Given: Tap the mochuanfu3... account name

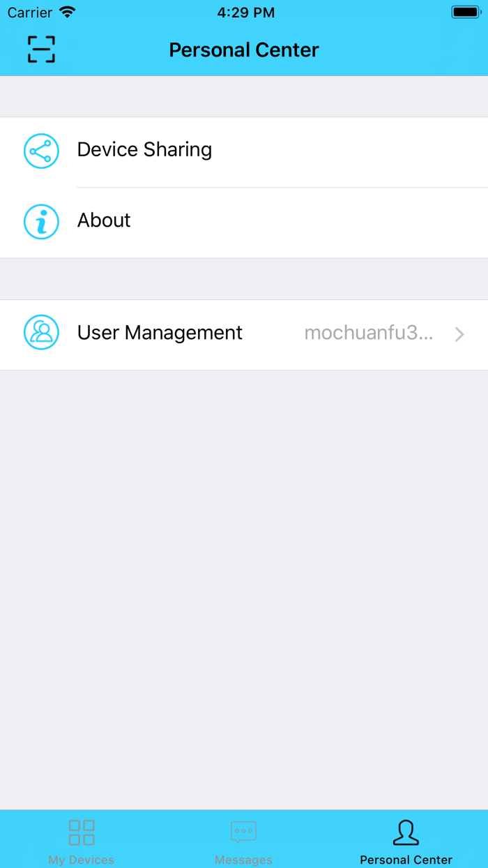Looking at the screenshot, I should tap(369, 333).
